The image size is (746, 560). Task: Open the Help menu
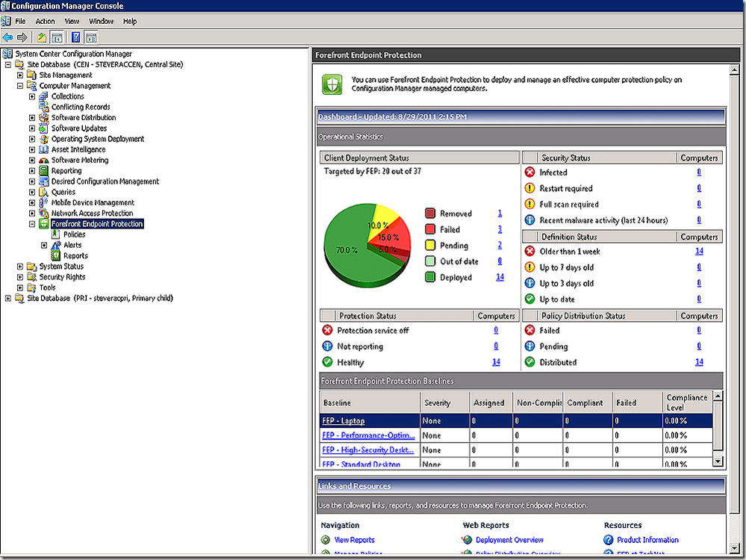pos(130,22)
